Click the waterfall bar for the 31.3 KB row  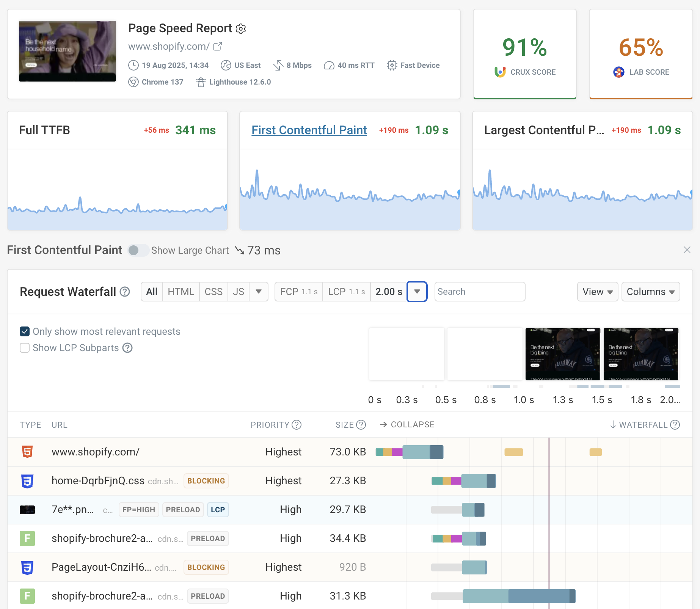503,596
